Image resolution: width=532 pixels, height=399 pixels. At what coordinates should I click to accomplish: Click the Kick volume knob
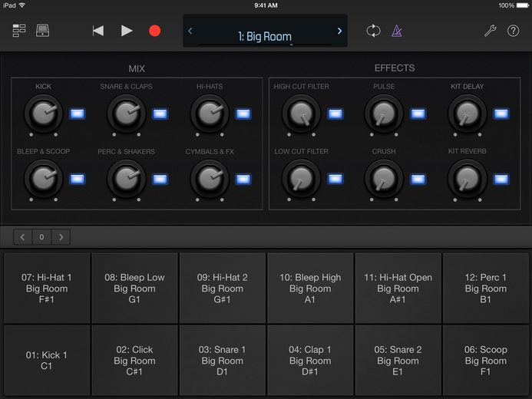click(x=44, y=114)
